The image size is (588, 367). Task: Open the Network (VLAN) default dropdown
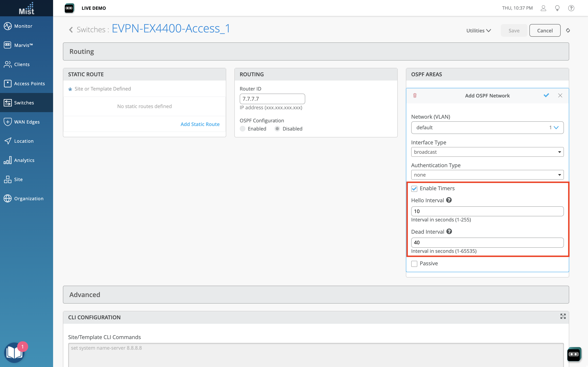(487, 128)
